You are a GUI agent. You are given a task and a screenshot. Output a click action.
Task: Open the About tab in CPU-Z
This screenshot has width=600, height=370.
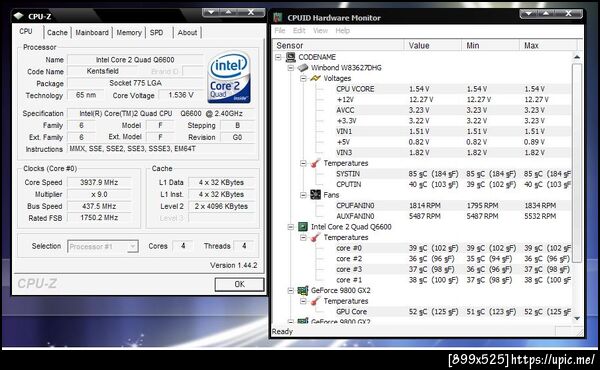[187, 33]
